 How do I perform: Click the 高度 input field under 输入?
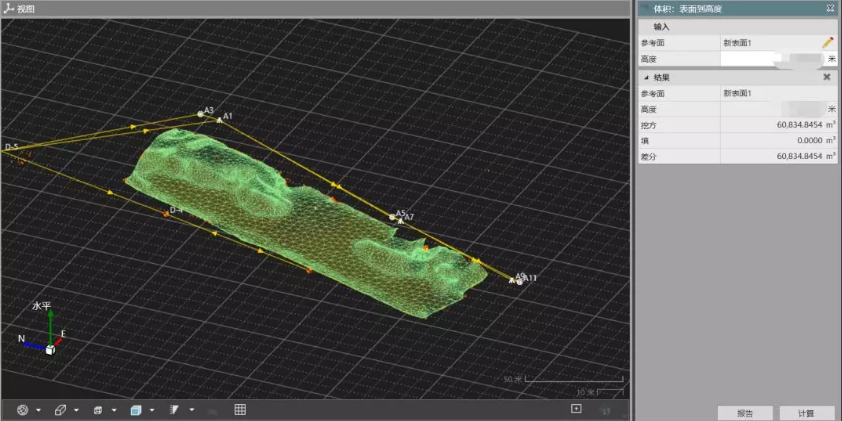tap(772, 59)
